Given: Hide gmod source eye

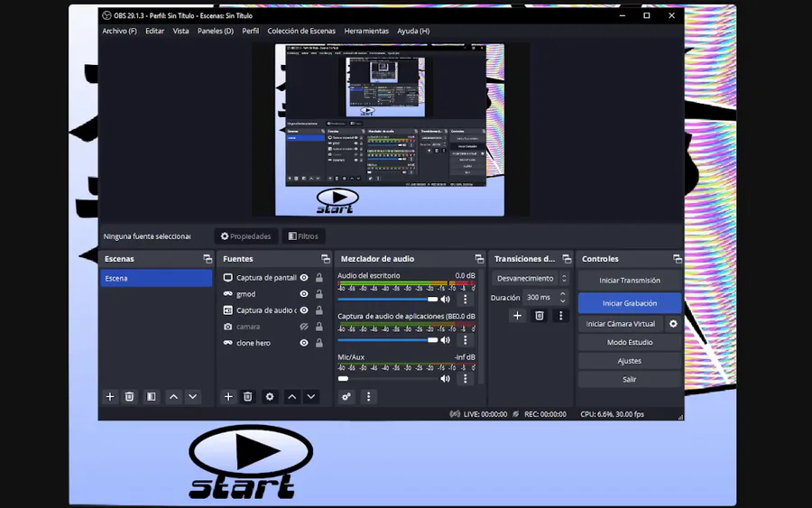Looking at the screenshot, I should click(304, 293).
